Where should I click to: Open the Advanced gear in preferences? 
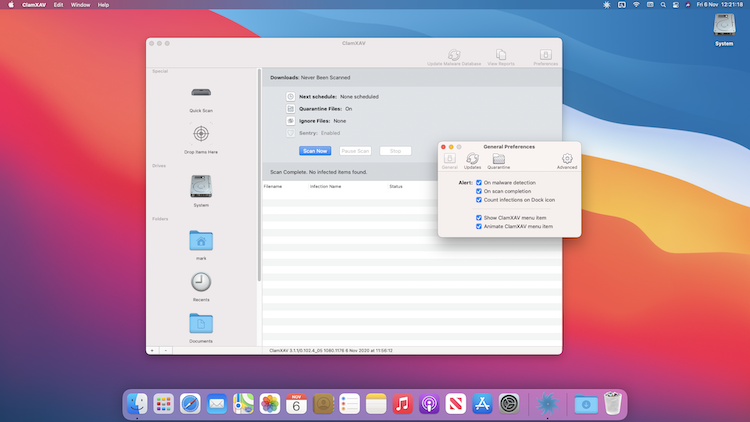point(567,160)
